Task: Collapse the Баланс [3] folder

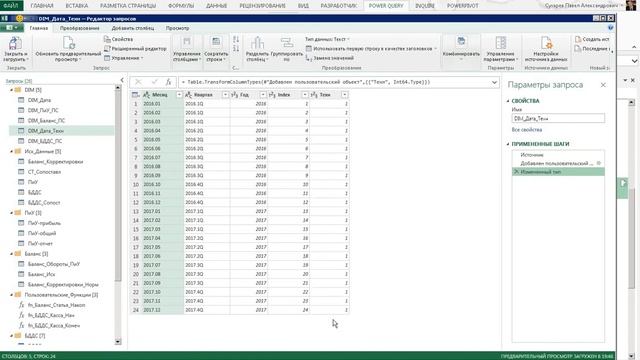Action: 11,254
